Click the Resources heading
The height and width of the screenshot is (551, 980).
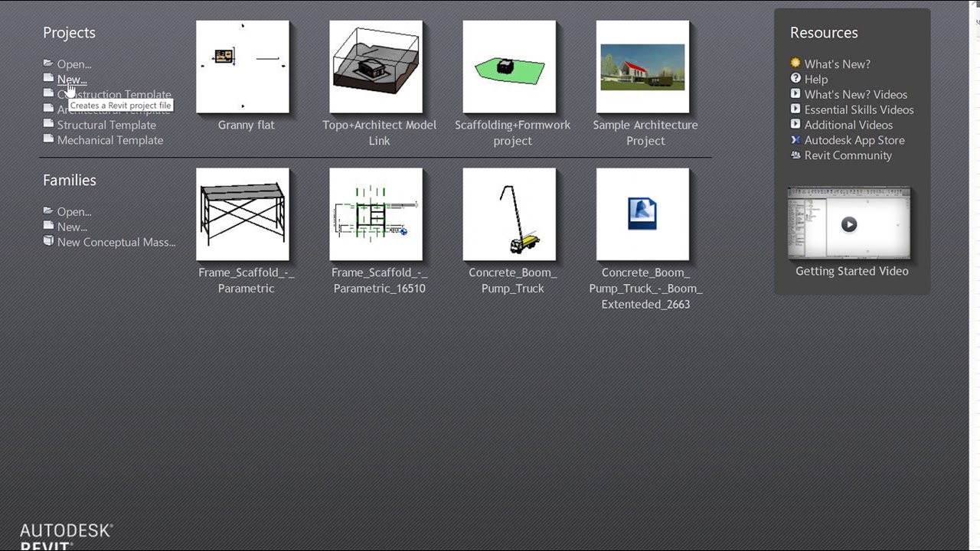(824, 32)
